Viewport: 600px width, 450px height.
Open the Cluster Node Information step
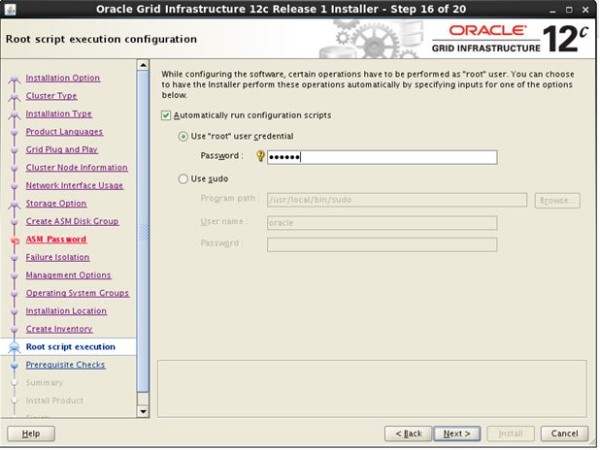77,168
